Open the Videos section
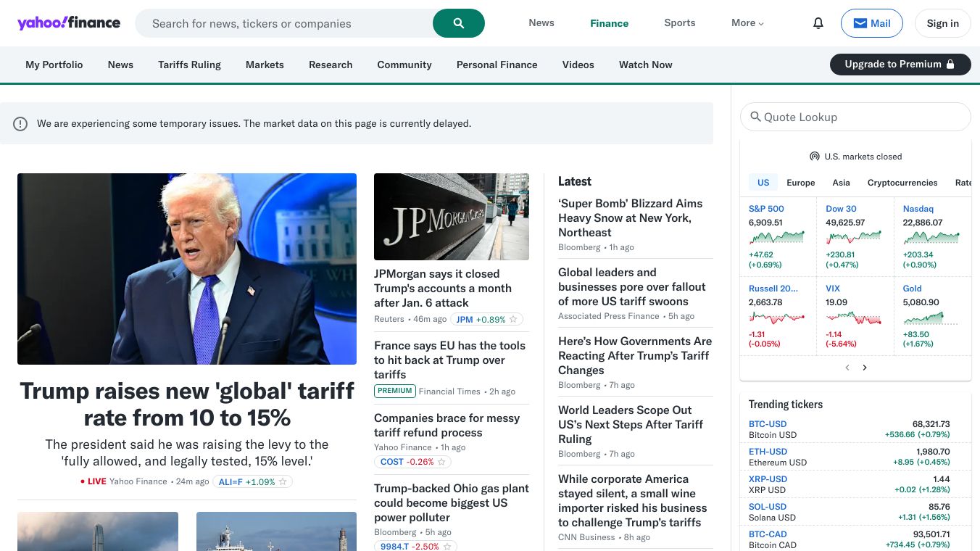 (578, 65)
